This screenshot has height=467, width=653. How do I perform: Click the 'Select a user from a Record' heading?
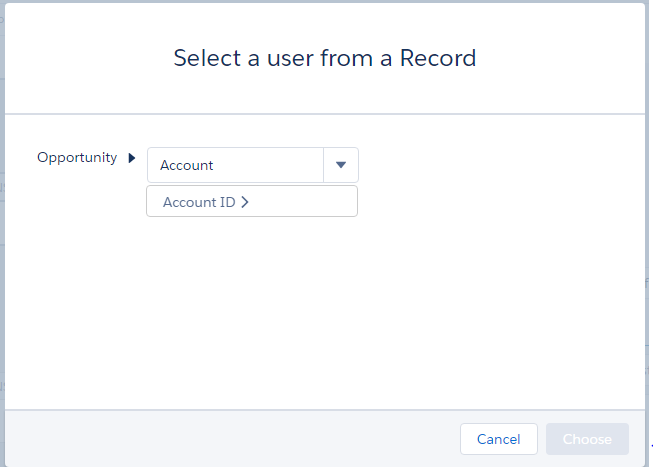tap(325, 58)
